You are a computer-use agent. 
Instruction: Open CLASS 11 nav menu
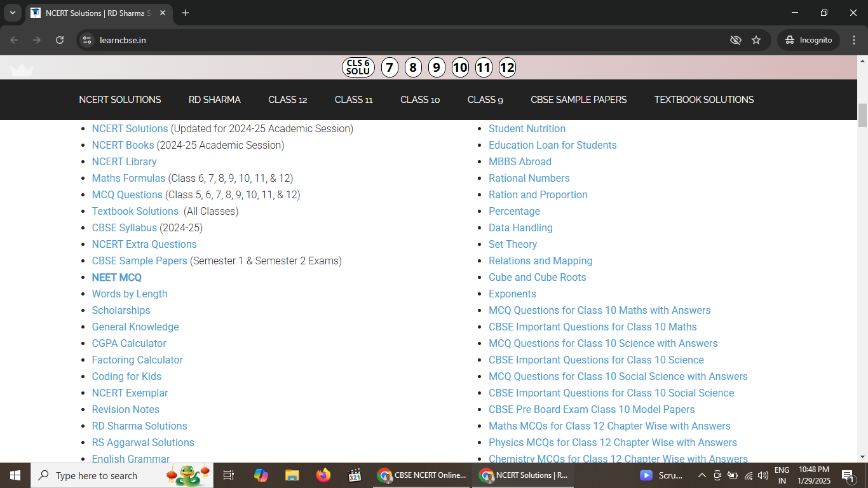click(354, 100)
